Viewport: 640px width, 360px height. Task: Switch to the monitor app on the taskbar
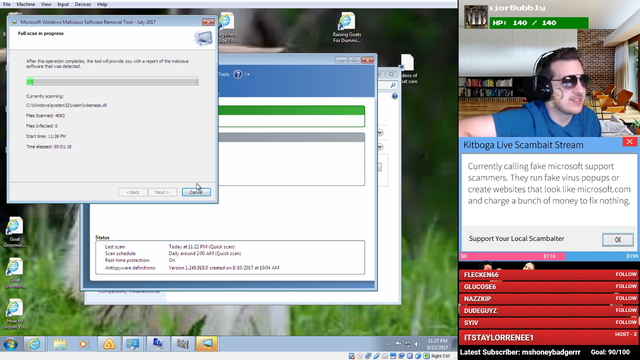pos(133,344)
